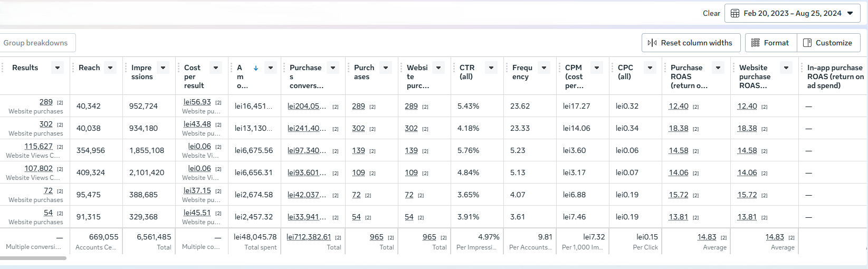Click total impressions 6,561,485
The height and width of the screenshot is (269, 868).
point(154,237)
